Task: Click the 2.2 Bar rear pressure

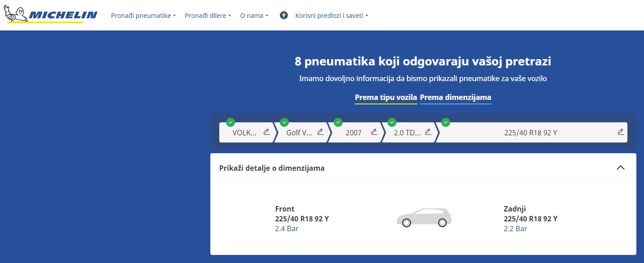Action: [x=515, y=229]
